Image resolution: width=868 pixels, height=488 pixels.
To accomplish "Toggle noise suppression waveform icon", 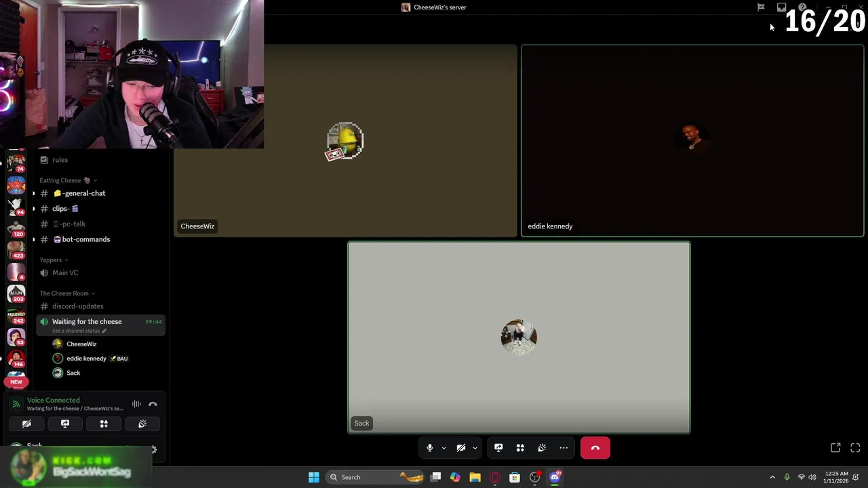I will coord(136,404).
